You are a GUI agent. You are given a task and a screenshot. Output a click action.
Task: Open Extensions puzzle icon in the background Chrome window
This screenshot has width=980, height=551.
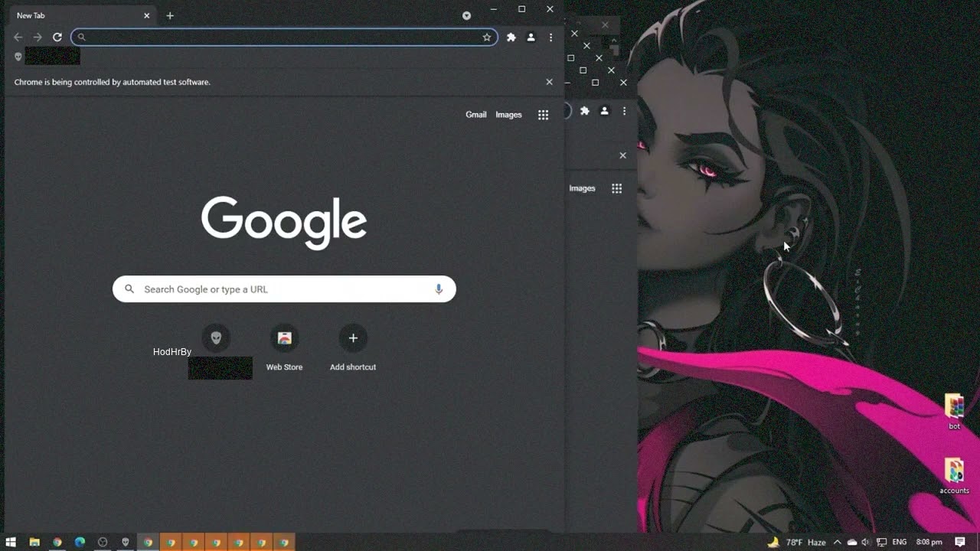pyautogui.click(x=585, y=111)
